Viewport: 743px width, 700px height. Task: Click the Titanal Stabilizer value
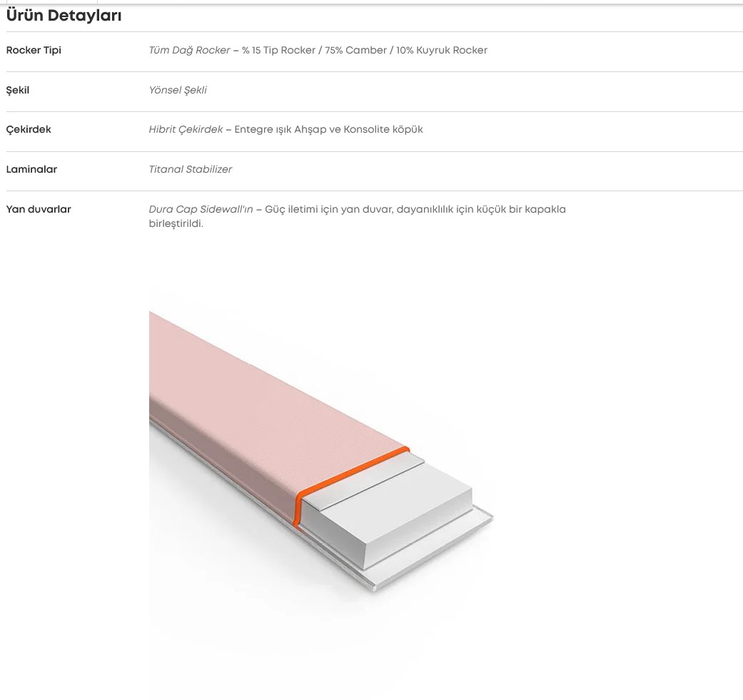point(191,169)
